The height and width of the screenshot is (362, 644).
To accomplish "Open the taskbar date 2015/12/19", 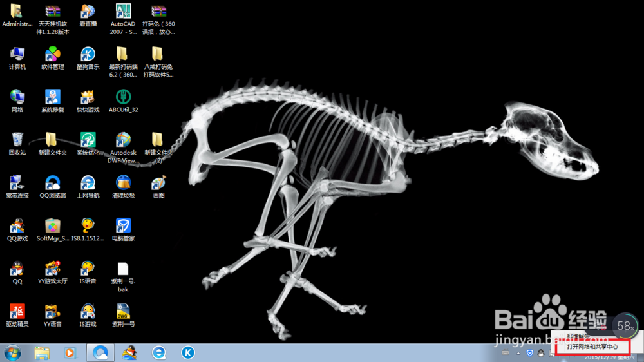I will coord(610,358).
